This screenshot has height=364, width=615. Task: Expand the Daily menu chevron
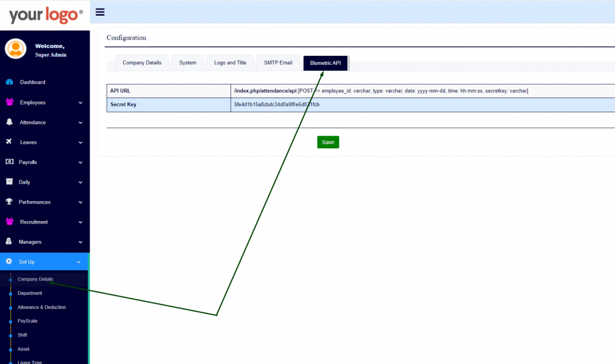coord(80,183)
